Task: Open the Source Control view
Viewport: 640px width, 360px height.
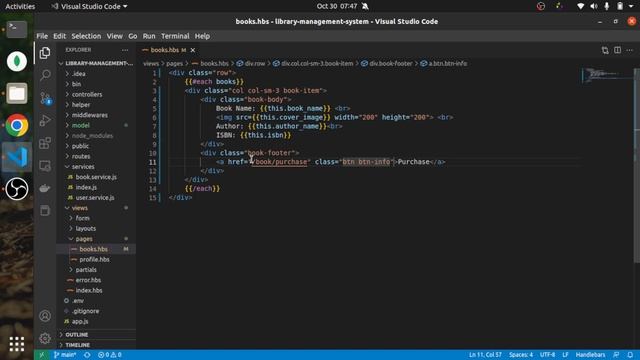Action: pos(45,98)
